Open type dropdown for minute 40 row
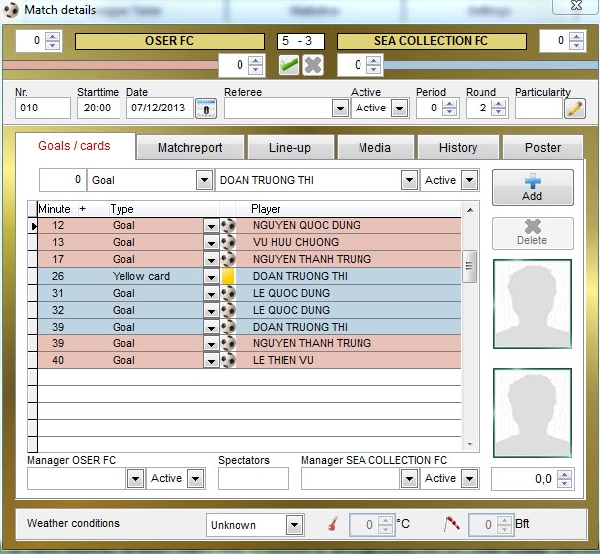Screen dimensions: 600x554 [x=211, y=360]
